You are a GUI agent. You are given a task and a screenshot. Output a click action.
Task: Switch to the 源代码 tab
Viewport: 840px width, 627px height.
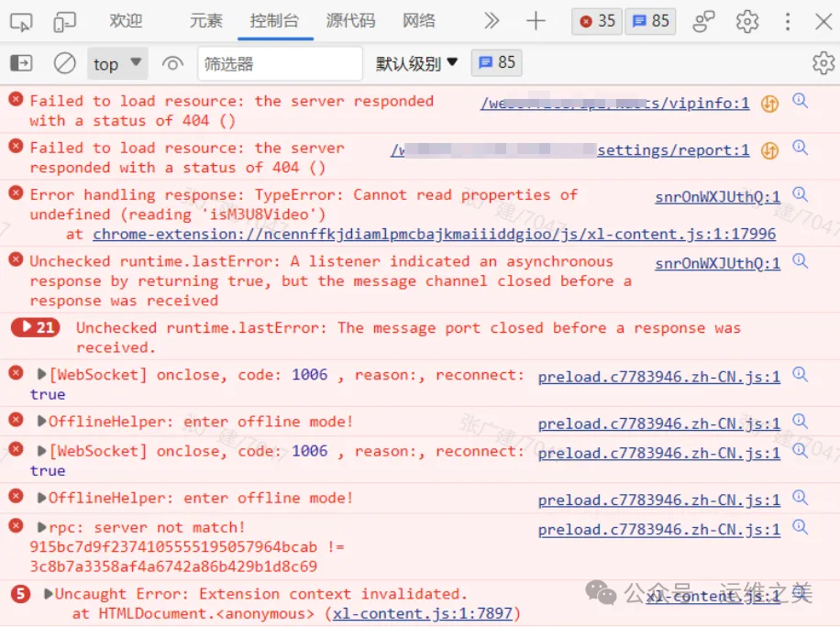coord(350,21)
